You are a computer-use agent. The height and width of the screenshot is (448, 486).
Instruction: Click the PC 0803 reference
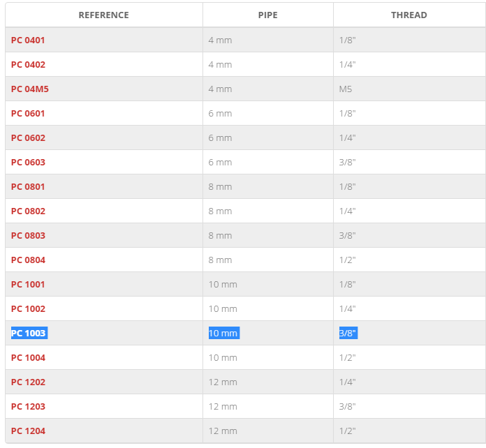[28, 236]
